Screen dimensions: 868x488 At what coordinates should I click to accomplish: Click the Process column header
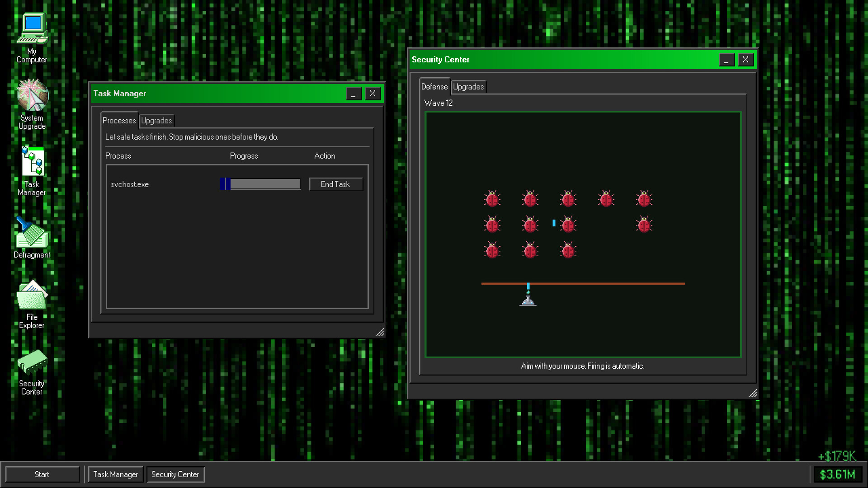point(118,156)
